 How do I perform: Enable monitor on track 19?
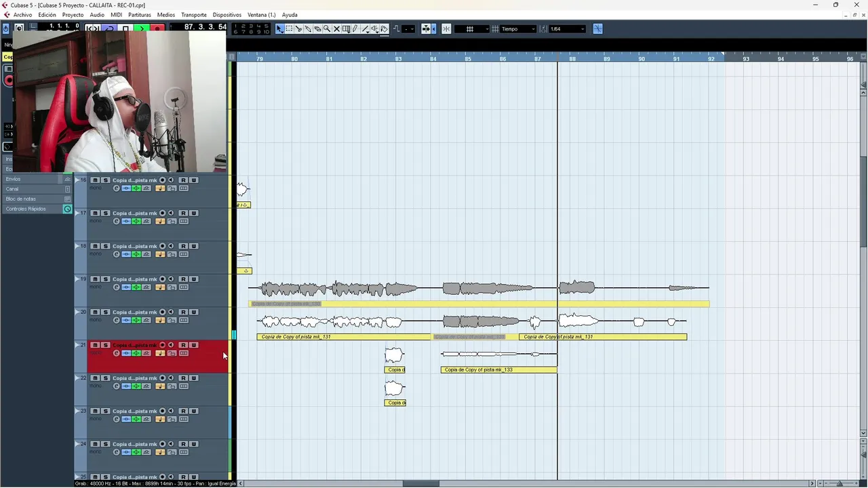171,279
